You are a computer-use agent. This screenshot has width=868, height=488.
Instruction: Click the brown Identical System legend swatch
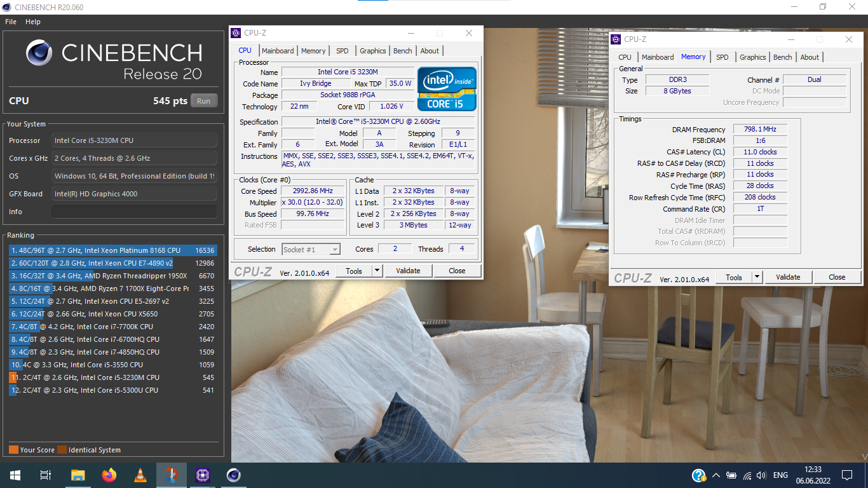click(x=62, y=450)
